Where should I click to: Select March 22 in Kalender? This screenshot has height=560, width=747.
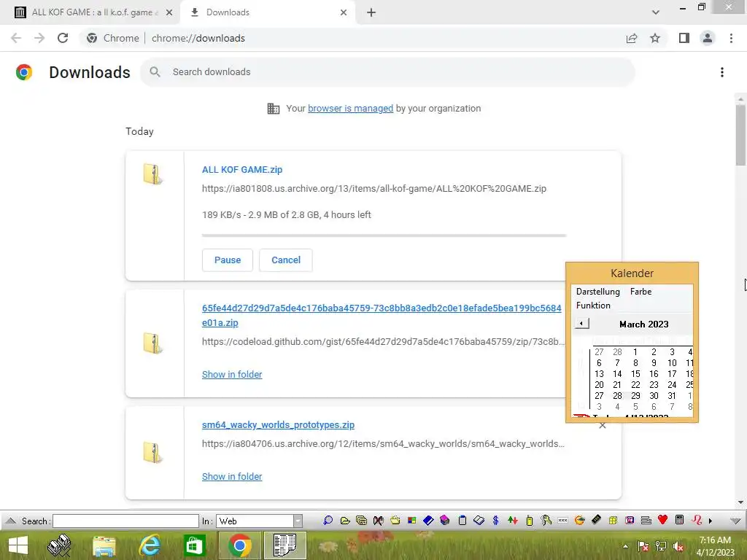pyautogui.click(x=635, y=385)
